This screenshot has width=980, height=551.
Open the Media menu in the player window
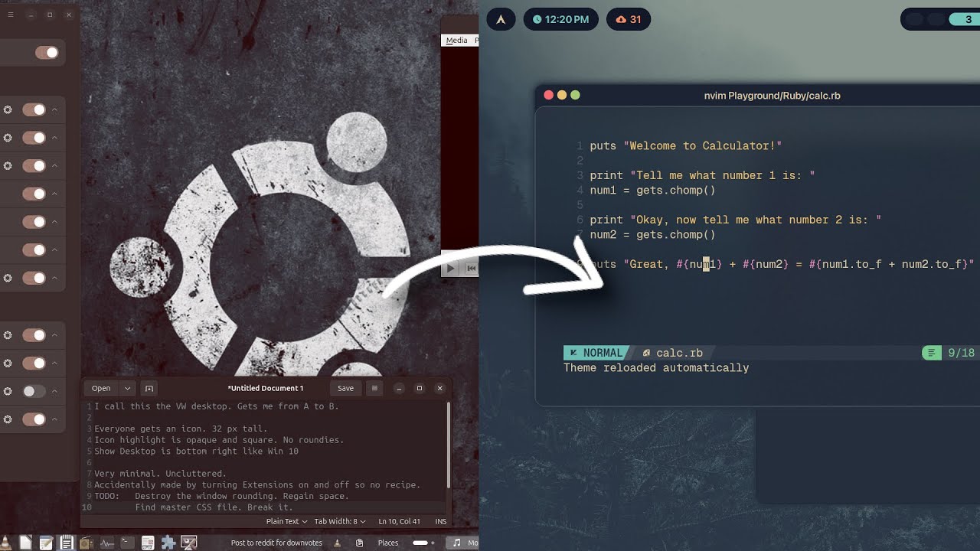click(456, 40)
